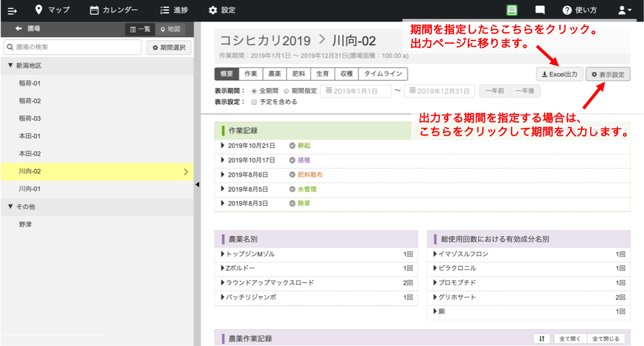Image resolution: width=644 pixels, height=346 pixels.
Task: Open the 肥料散布 work record link
Action: click(310, 175)
